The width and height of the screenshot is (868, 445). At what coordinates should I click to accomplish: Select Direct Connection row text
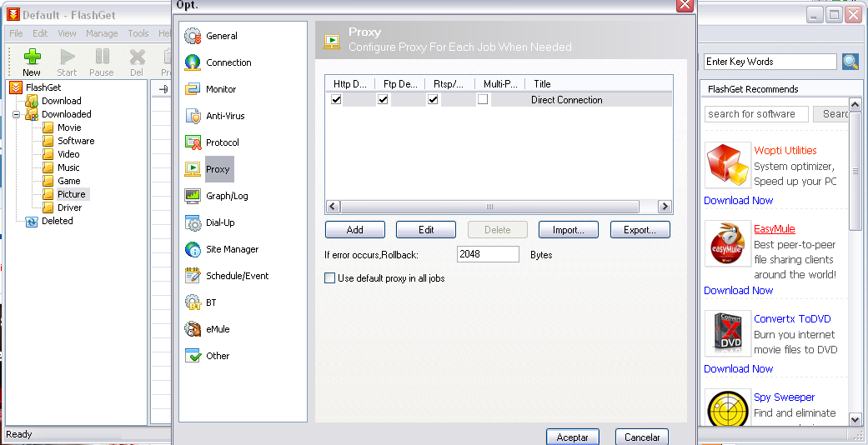click(566, 100)
